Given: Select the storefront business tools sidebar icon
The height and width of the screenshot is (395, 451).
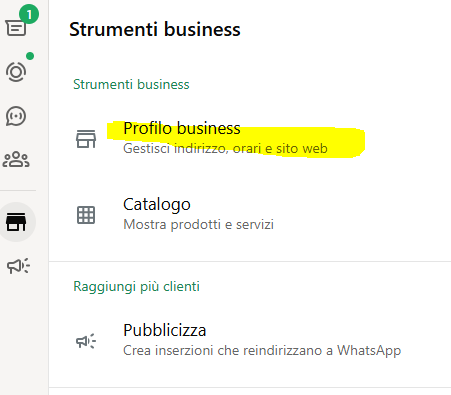Looking at the screenshot, I should (16, 222).
